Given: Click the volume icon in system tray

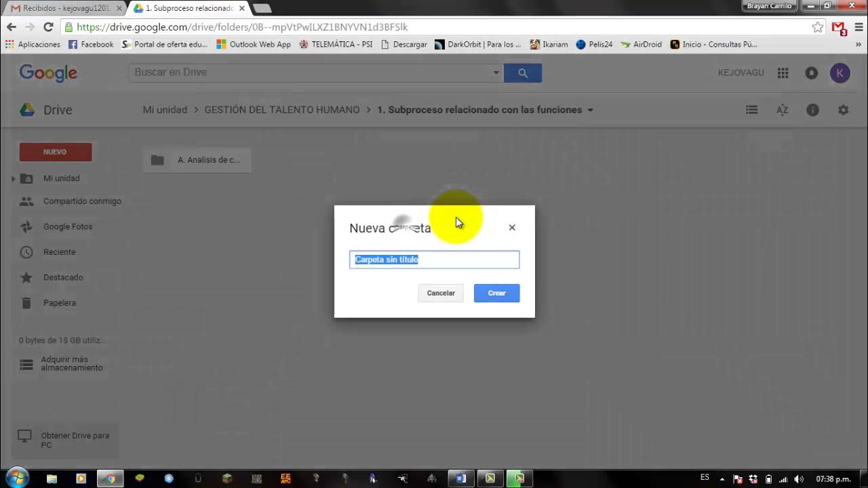Looking at the screenshot, I should click(797, 479).
